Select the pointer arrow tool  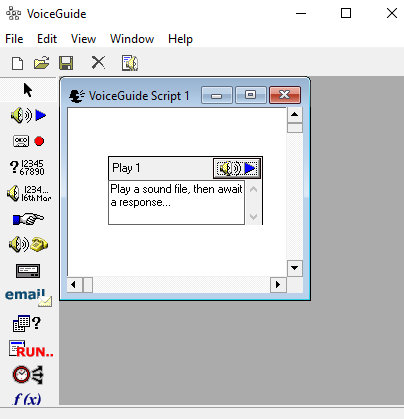pos(28,90)
